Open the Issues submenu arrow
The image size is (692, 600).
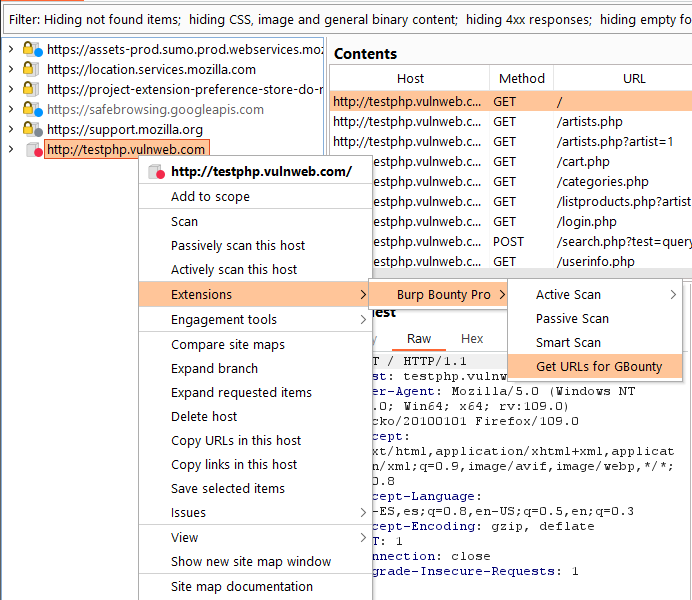(x=363, y=512)
